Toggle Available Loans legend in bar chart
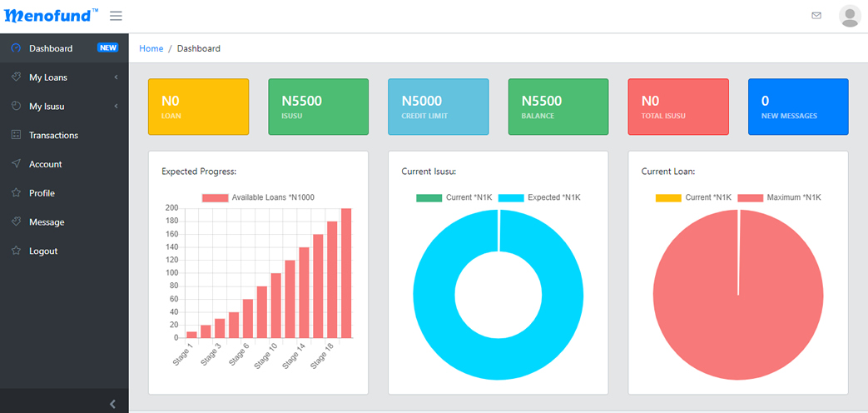 (258, 197)
